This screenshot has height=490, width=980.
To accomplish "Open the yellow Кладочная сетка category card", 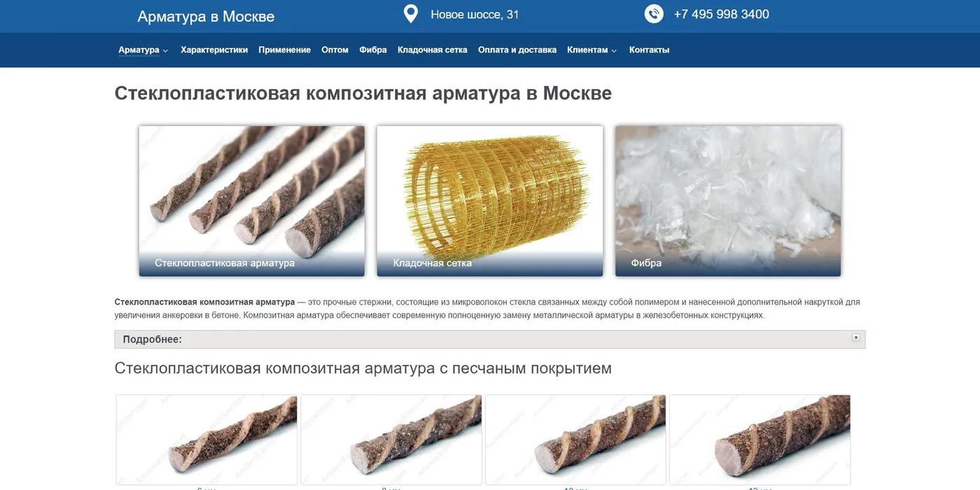I will pyautogui.click(x=490, y=201).
